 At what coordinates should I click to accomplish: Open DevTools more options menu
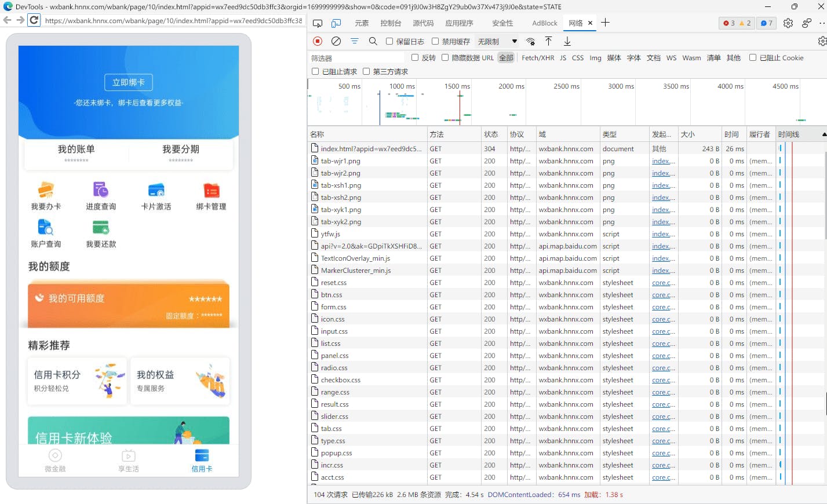coord(822,23)
